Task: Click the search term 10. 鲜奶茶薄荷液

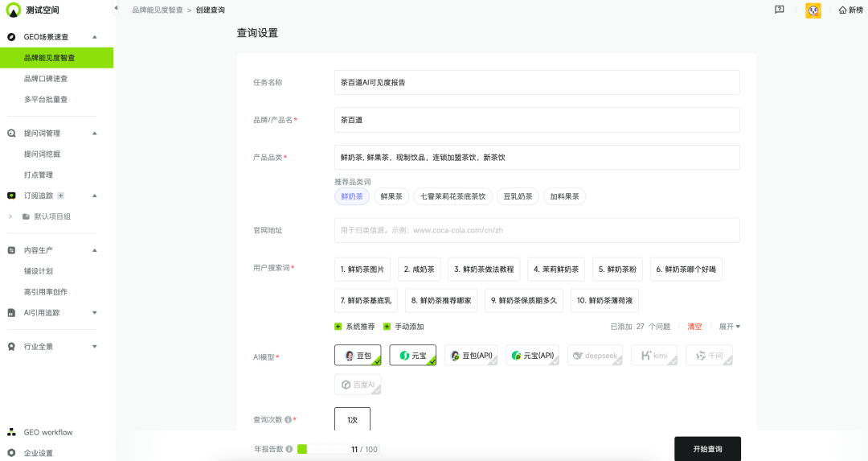Action: 604,300
